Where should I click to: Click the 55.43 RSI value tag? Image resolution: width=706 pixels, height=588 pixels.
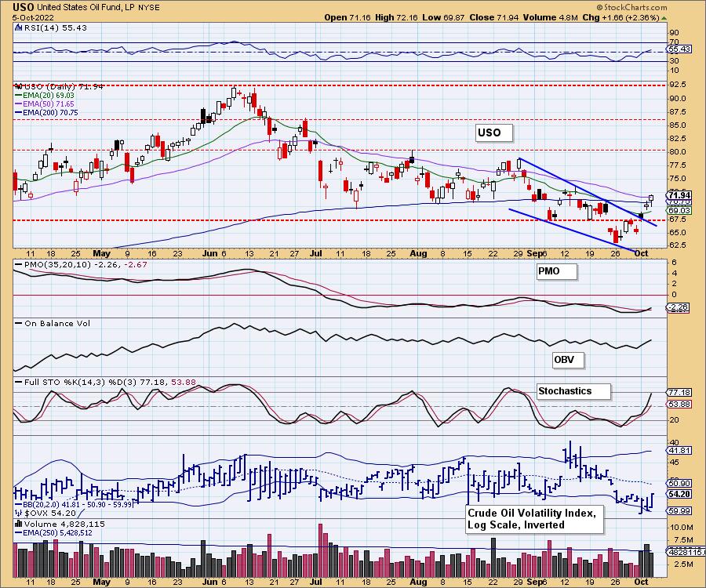(679, 49)
